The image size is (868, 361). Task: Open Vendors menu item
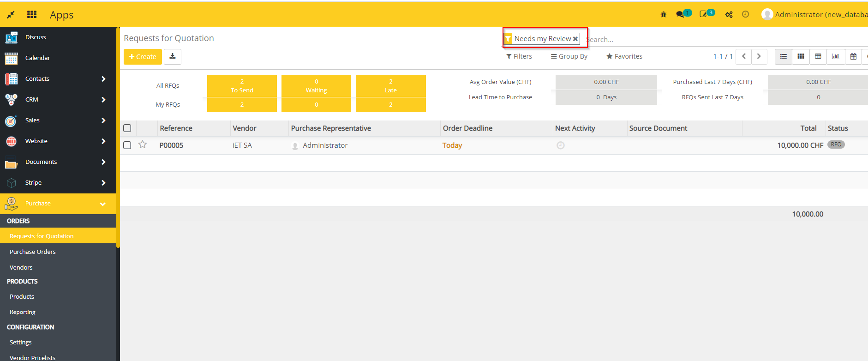21,267
